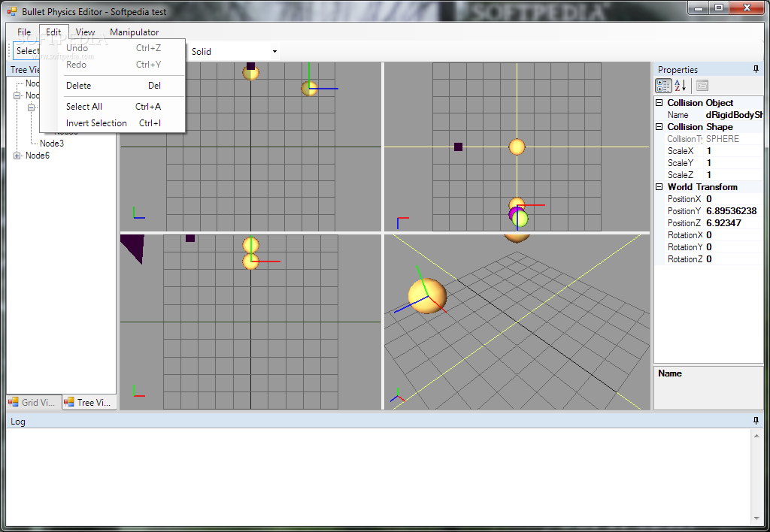The image size is (770, 532).
Task: Choose Undo from the Edit menu
Action: pyautogui.click(x=113, y=47)
